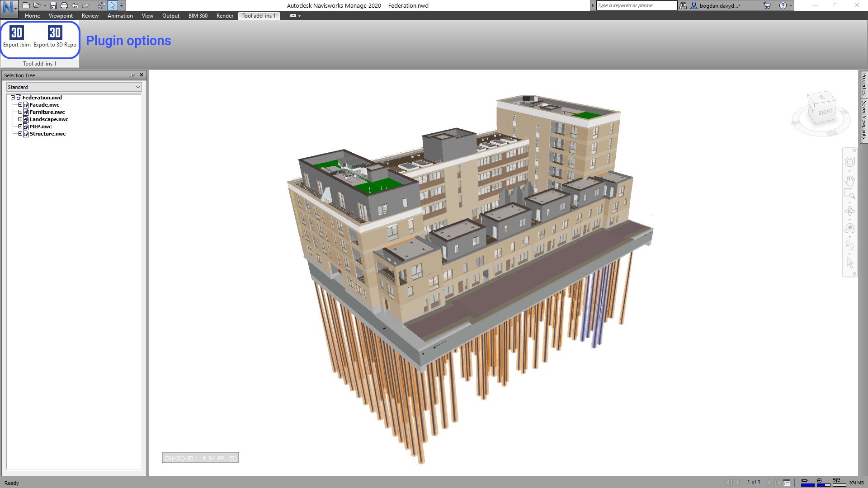Image resolution: width=868 pixels, height=488 pixels.
Task: Click the Save icon in quick access toolbar
Action: [53, 5]
